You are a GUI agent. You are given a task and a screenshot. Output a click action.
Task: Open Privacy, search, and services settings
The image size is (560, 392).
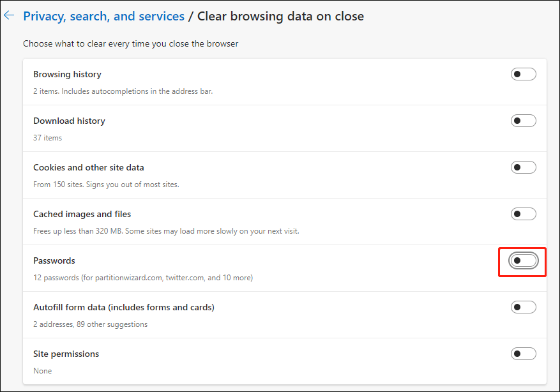103,16
